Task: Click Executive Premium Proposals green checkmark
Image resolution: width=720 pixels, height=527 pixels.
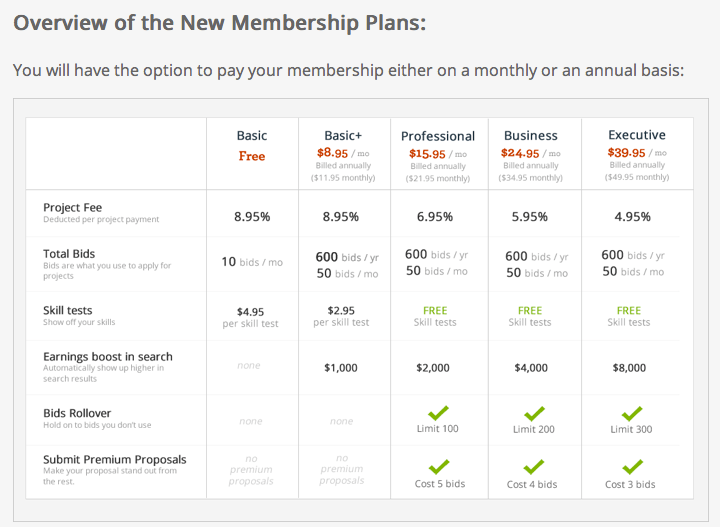Action: click(630, 467)
